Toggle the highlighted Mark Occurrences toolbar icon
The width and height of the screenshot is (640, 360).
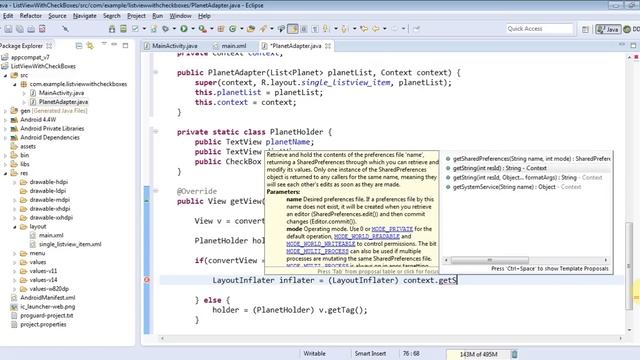pyautogui.click(x=293, y=29)
